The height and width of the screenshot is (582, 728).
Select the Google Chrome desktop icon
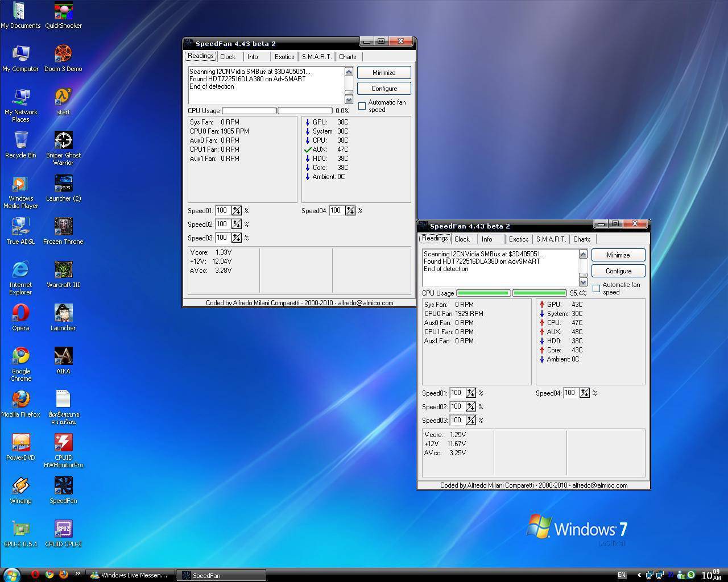20,364
